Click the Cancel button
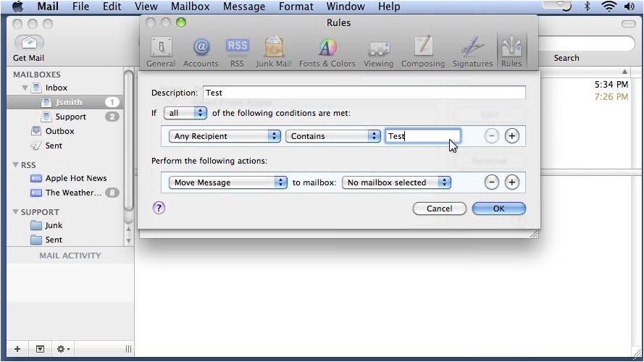 (440, 209)
